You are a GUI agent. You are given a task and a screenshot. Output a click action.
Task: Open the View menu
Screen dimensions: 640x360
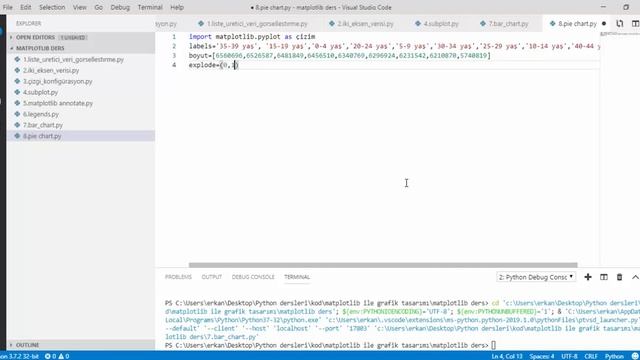(80, 7)
